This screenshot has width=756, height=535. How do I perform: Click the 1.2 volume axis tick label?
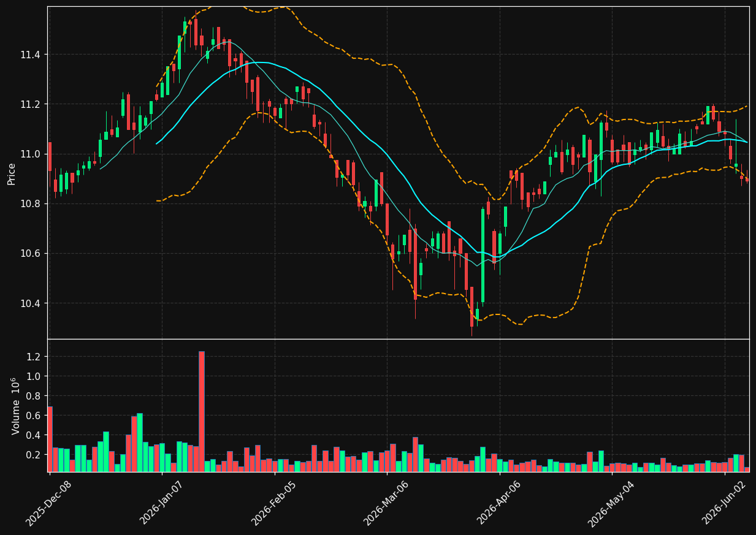pos(34,357)
